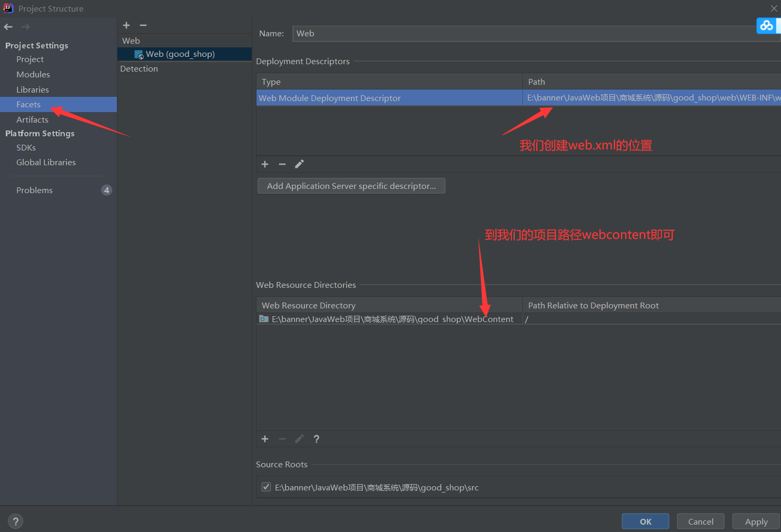This screenshot has height=532, width=781.
Task: Click the remove web resource directory icon
Action: 282,439
